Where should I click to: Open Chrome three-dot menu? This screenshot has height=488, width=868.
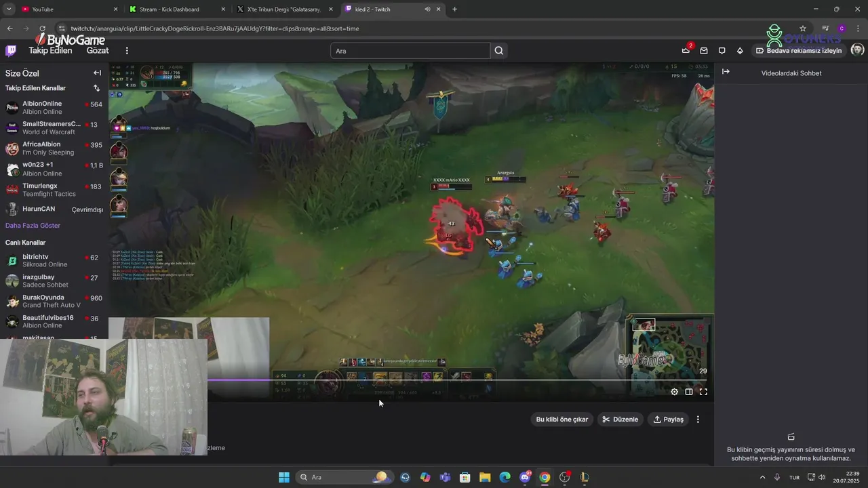[x=859, y=28]
